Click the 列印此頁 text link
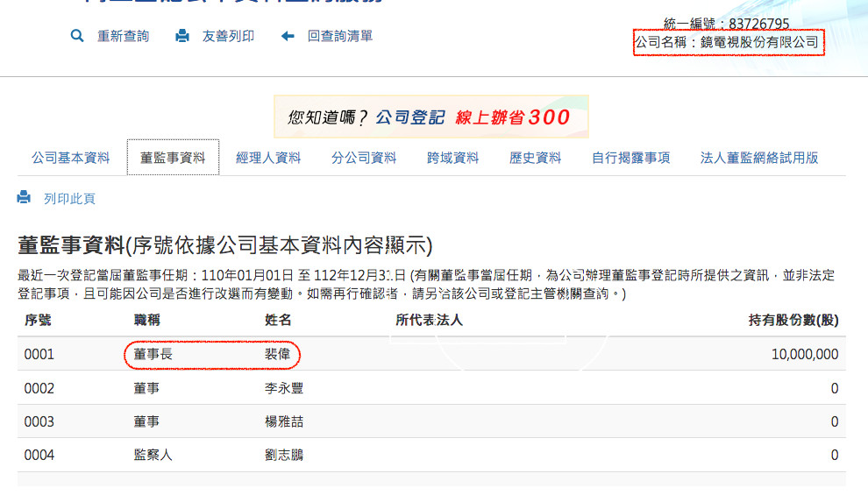 [x=69, y=199]
